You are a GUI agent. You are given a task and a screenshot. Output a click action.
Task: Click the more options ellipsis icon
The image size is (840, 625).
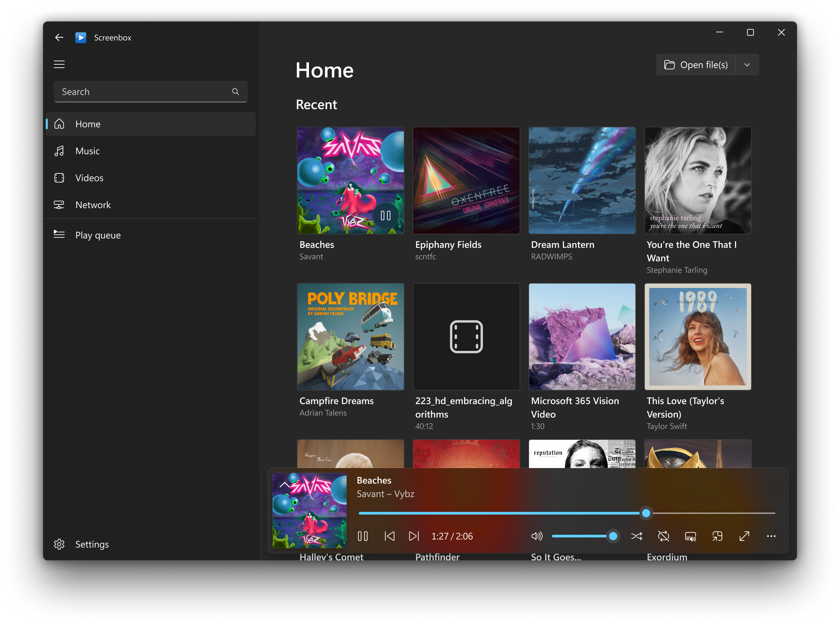771,536
